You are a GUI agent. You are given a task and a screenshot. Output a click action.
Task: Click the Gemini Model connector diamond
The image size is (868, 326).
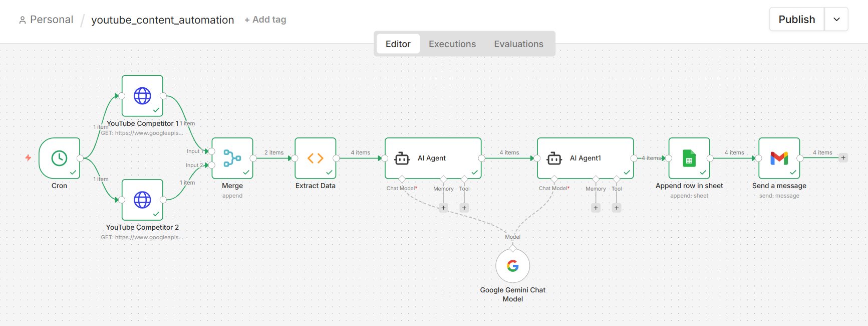(513, 248)
